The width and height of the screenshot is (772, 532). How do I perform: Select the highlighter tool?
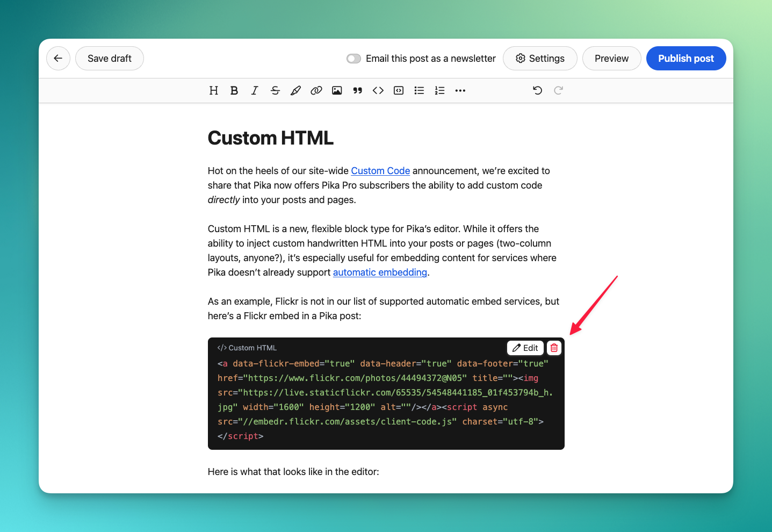pyautogui.click(x=295, y=90)
